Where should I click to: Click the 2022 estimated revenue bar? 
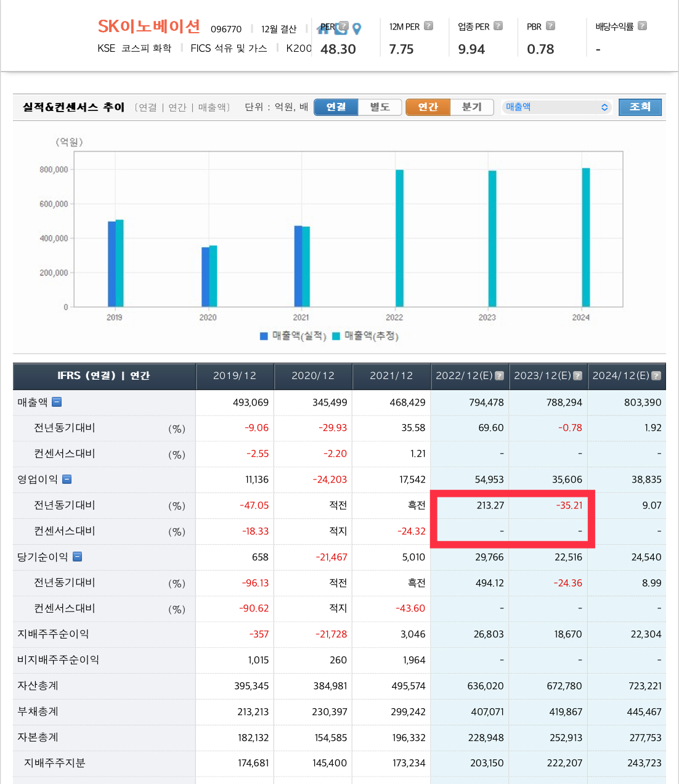(399, 238)
